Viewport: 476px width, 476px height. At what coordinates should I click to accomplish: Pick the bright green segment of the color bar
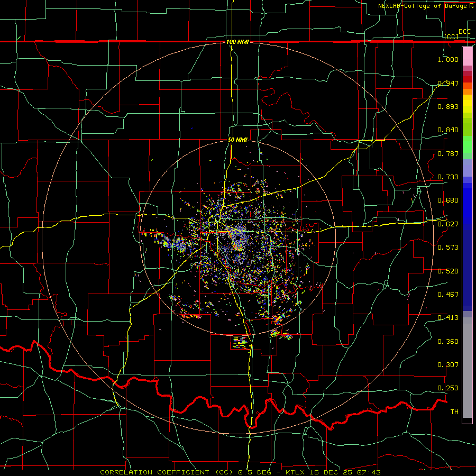[x=467, y=144]
